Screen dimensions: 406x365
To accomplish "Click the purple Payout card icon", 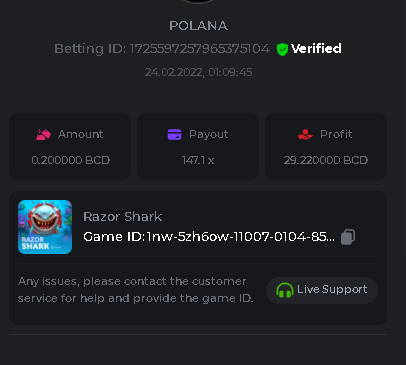I will (174, 134).
